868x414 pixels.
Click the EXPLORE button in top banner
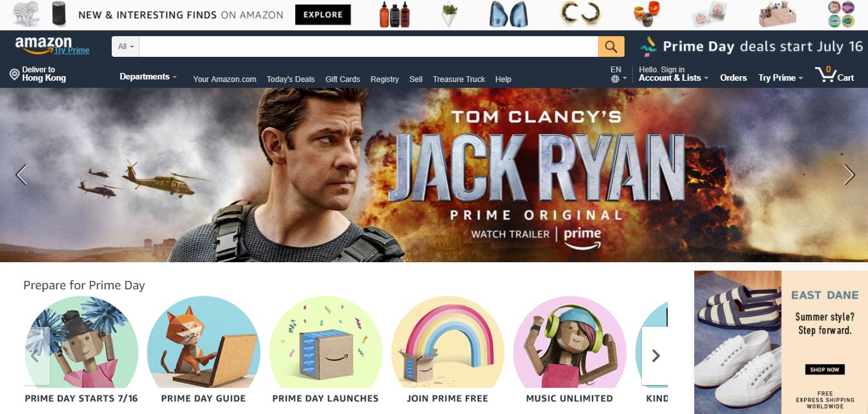tap(323, 14)
